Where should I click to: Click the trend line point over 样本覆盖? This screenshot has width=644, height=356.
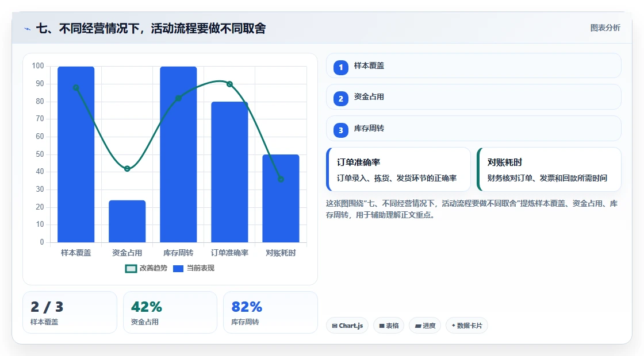[76, 88]
